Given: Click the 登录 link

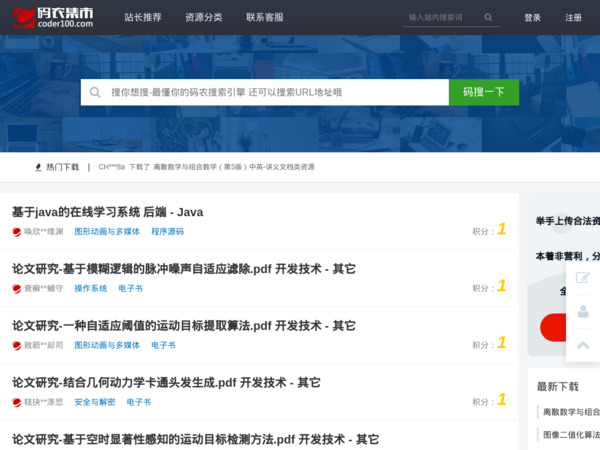Looking at the screenshot, I should click(532, 18).
